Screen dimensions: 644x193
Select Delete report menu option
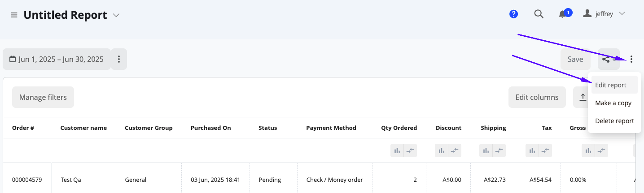point(614,121)
